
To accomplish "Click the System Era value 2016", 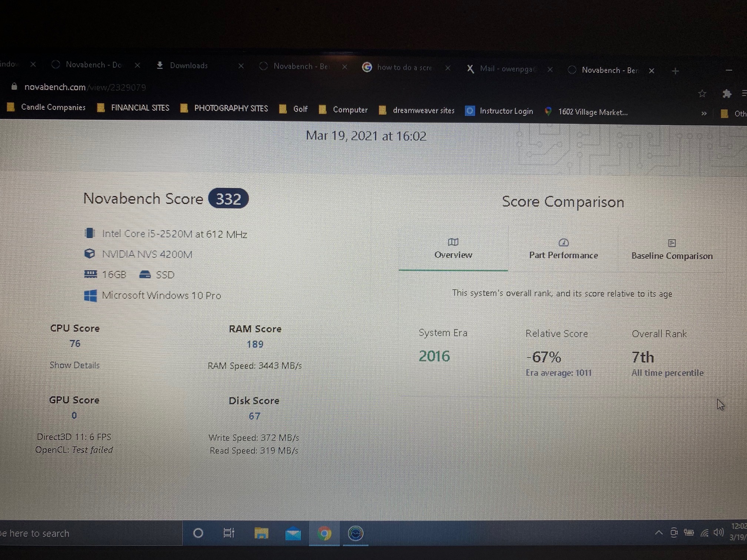I will point(434,356).
